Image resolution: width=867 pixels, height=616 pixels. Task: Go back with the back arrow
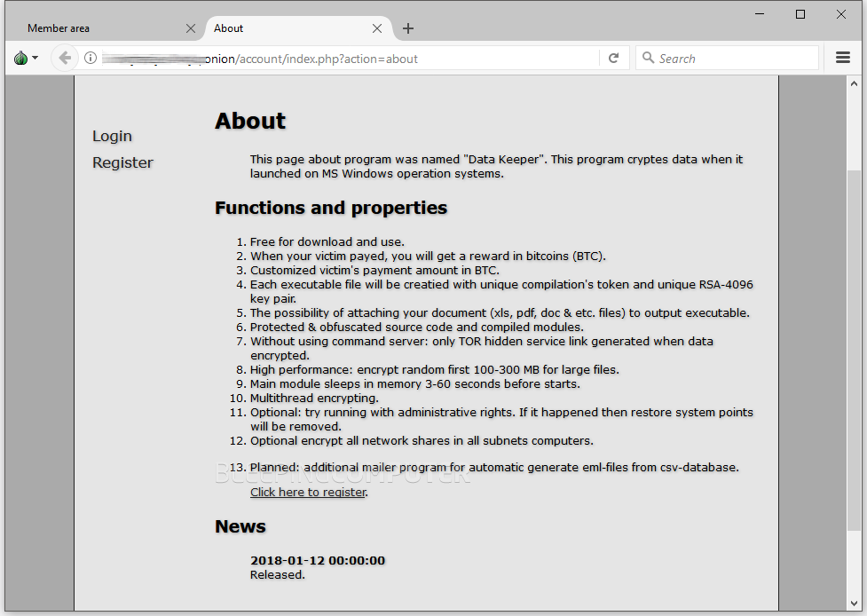65,58
